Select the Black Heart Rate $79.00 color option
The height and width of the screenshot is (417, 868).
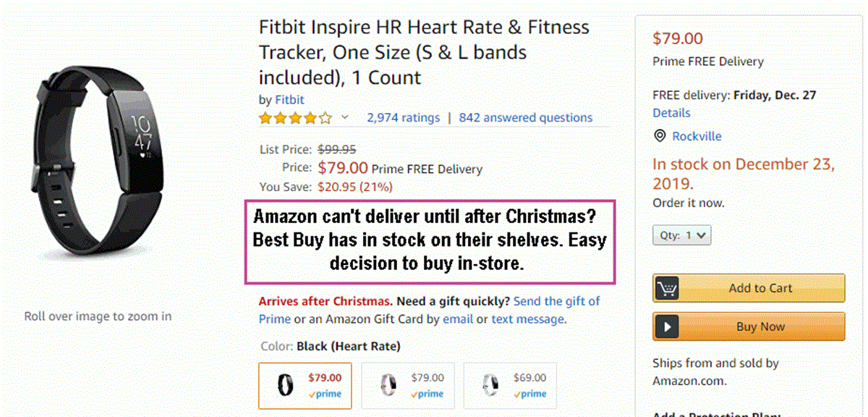(305, 386)
